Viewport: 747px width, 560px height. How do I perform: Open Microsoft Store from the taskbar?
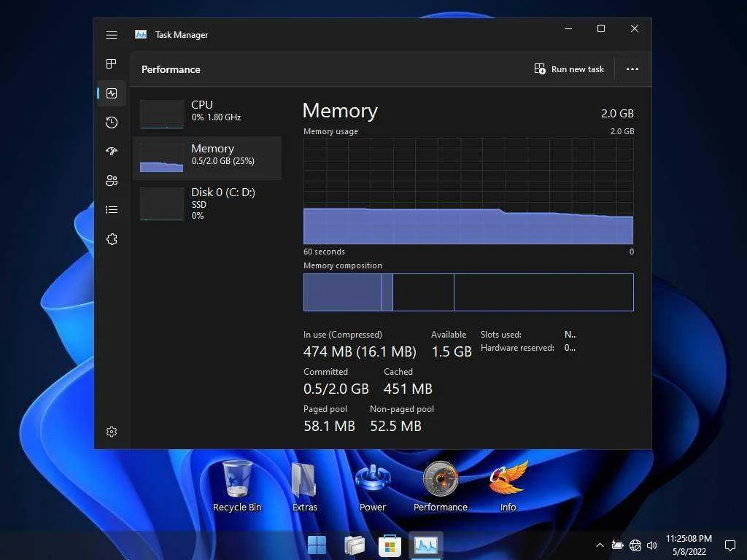[x=390, y=545]
